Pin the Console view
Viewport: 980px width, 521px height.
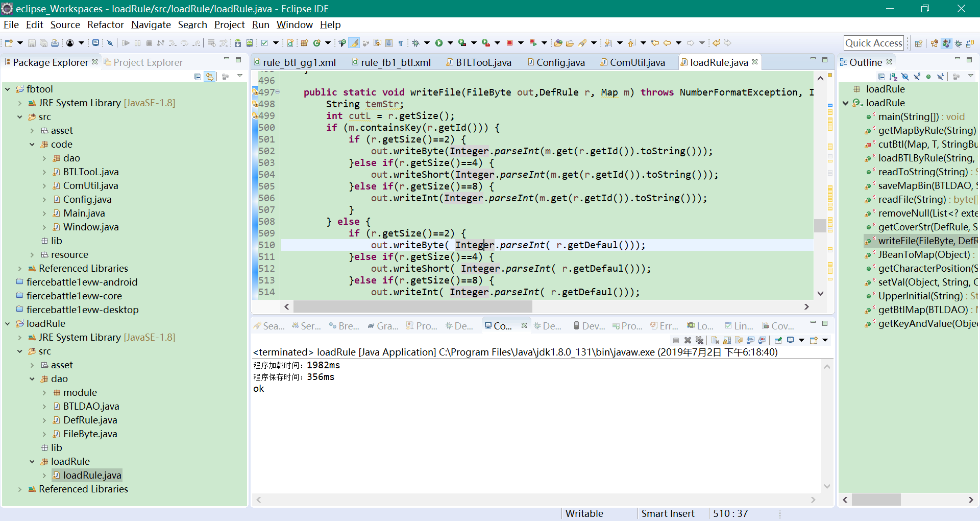[x=778, y=340]
